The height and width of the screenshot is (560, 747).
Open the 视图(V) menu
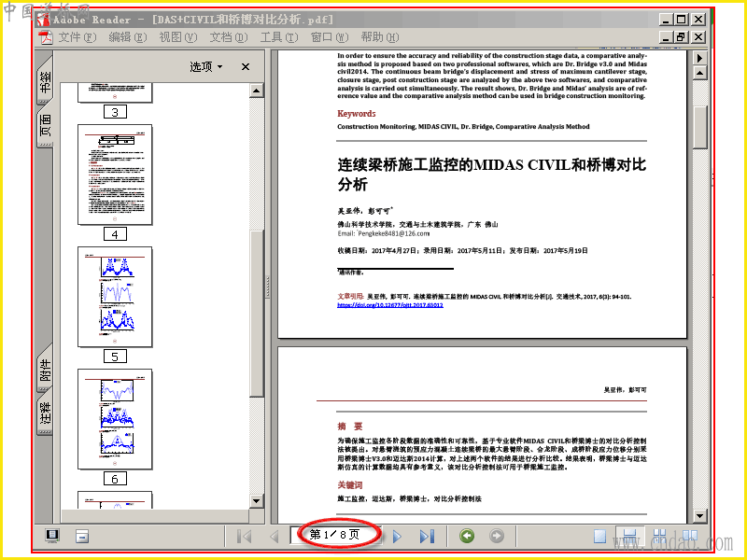pos(178,37)
